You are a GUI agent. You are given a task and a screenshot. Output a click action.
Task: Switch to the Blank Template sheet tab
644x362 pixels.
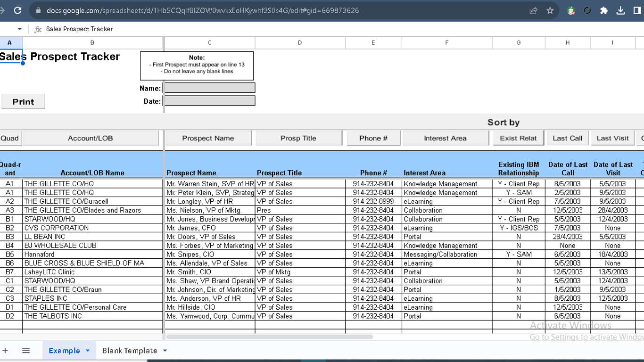tap(130, 351)
